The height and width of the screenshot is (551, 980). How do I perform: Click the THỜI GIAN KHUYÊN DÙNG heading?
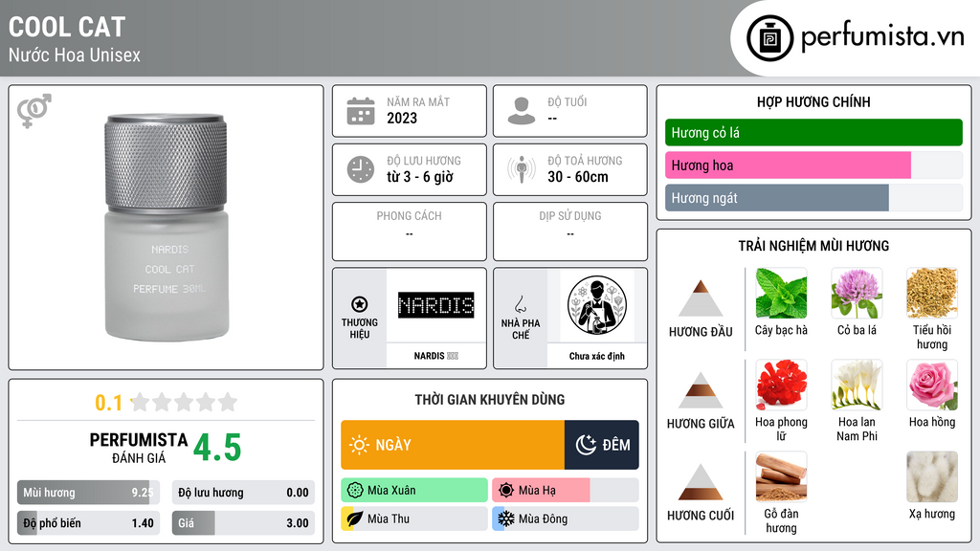click(490, 400)
